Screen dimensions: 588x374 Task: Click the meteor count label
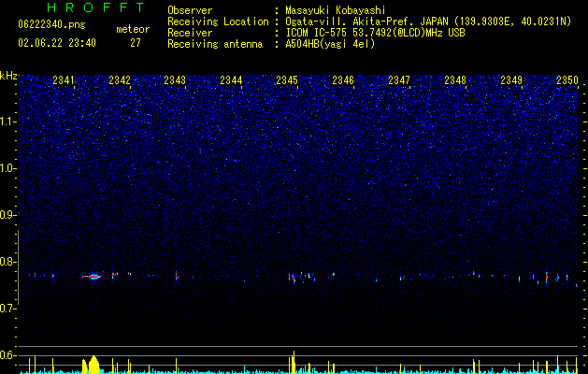(133, 29)
